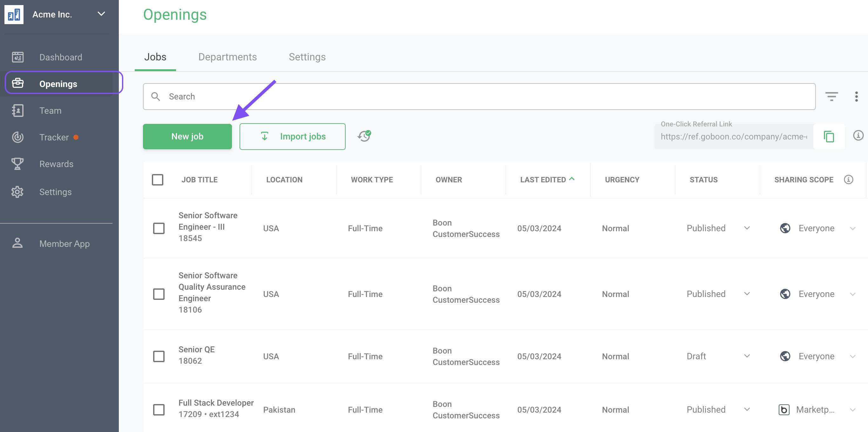The image size is (868, 432).
Task: Click the Team contacts icon
Action: 17,111
